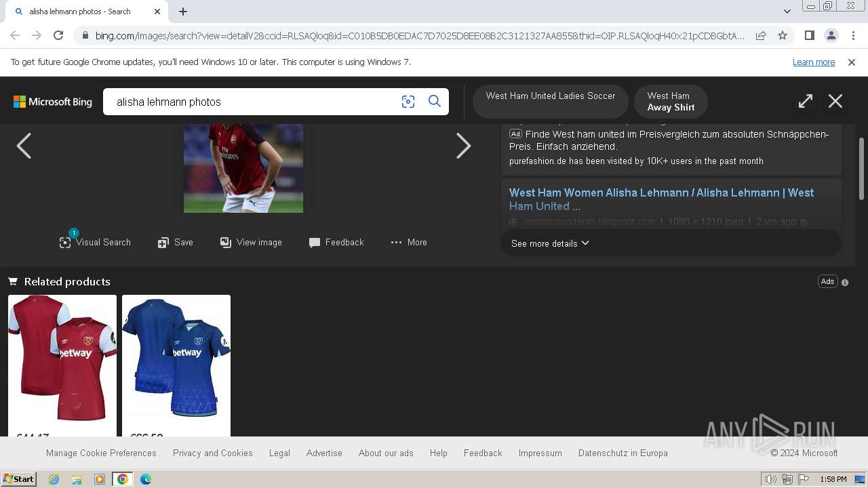Open the Legal footer link
This screenshot has width=868, height=488.
279,453
